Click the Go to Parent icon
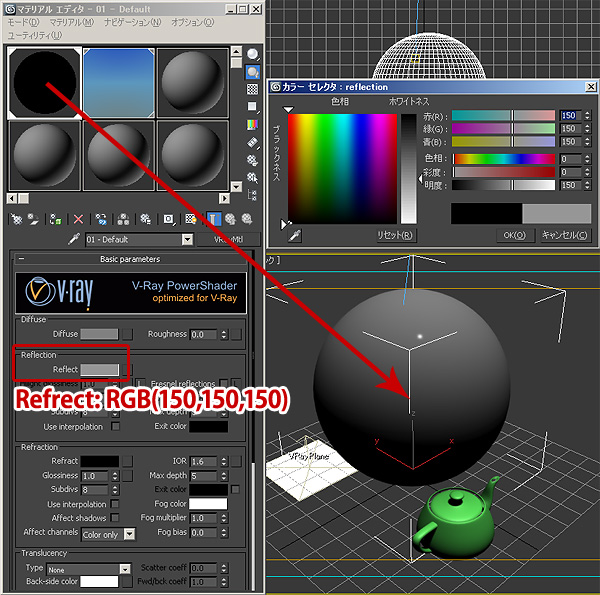Viewport: 600px width, 595px height. tap(230, 219)
